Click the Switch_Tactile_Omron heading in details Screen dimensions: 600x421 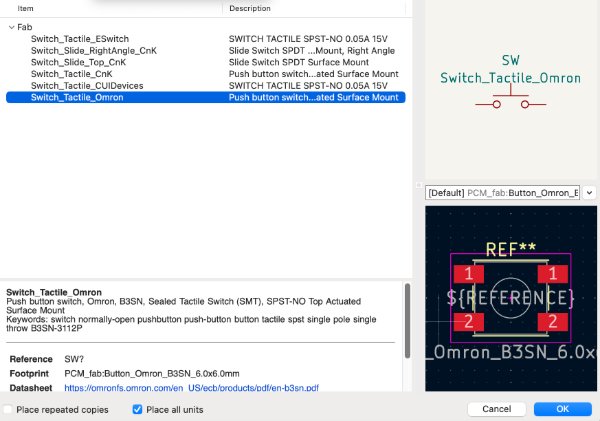[54, 292]
